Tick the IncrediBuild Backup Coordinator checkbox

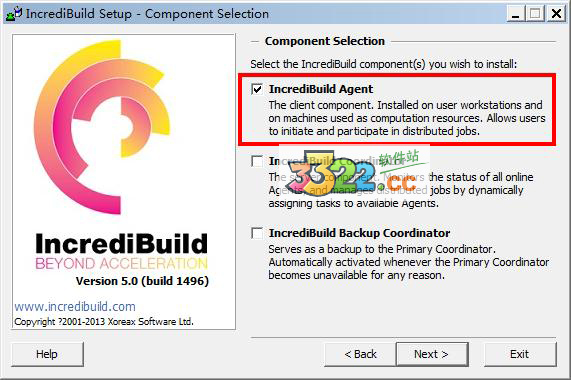257,233
